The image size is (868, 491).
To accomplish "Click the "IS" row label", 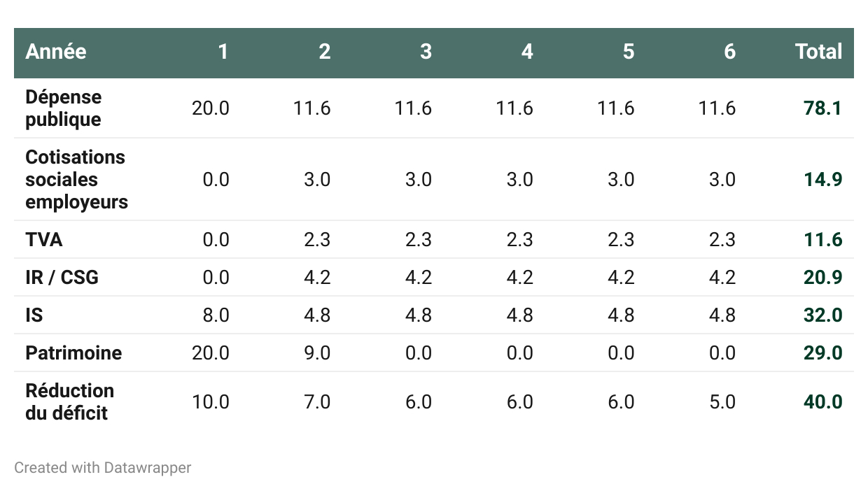I will (34, 315).
